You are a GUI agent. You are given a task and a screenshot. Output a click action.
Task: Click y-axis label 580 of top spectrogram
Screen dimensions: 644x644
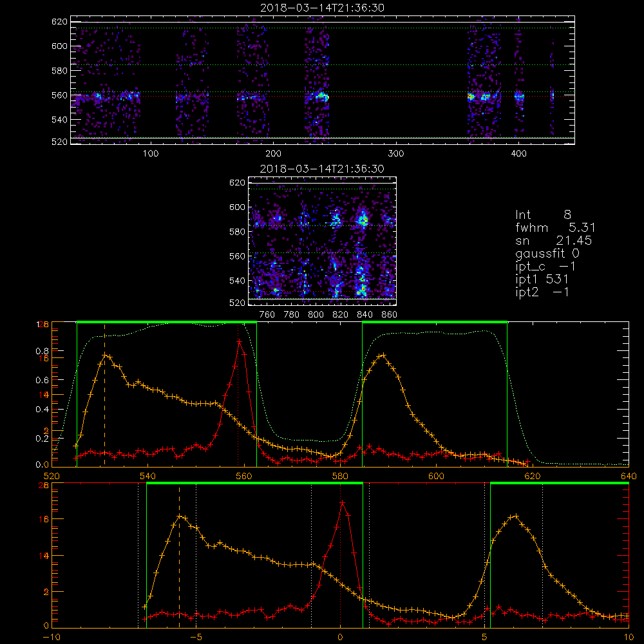point(59,71)
